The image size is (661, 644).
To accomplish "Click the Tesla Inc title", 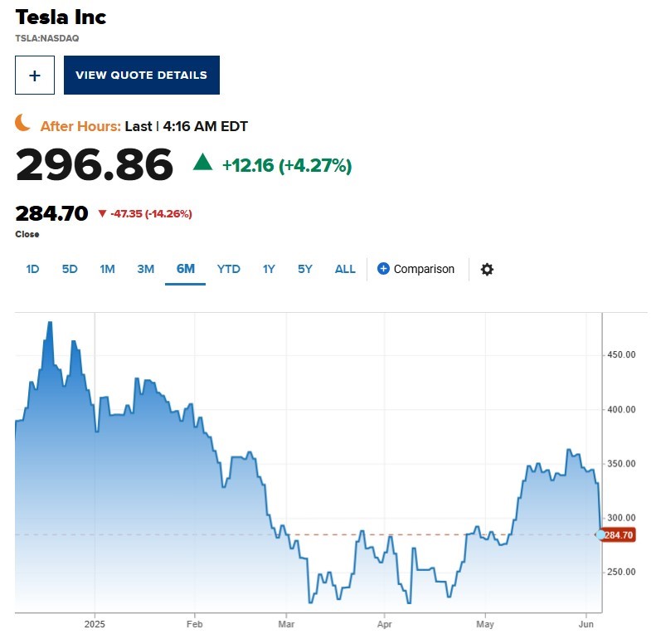I will [x=61, y=17].
